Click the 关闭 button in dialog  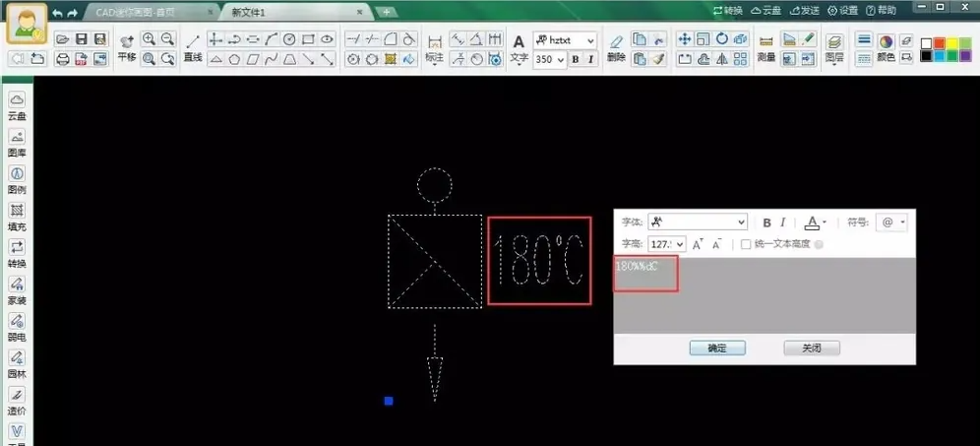(x=811, y=349)
